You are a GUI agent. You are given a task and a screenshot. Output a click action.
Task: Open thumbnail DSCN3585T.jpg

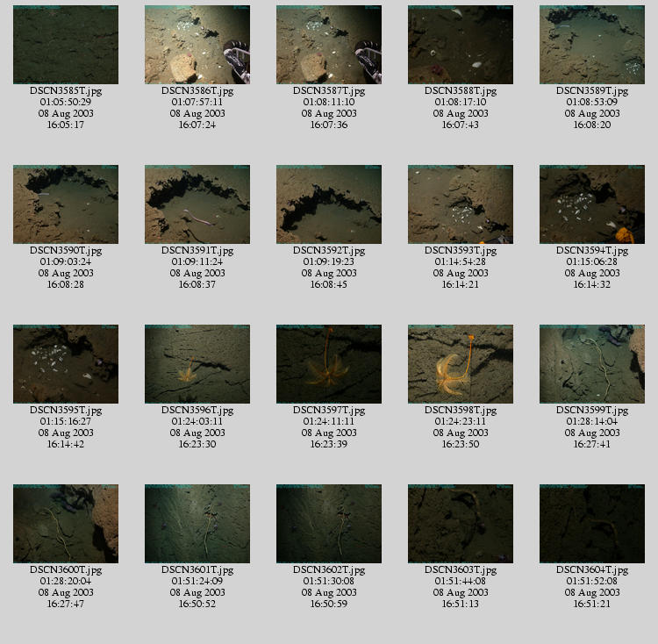[x=66, y=45]
